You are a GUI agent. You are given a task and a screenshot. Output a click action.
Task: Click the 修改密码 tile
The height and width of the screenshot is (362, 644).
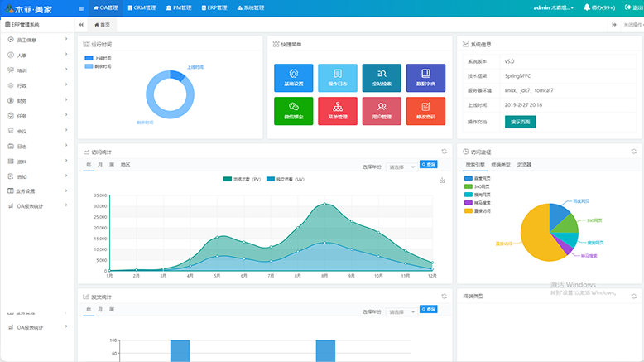pos(425,111)
